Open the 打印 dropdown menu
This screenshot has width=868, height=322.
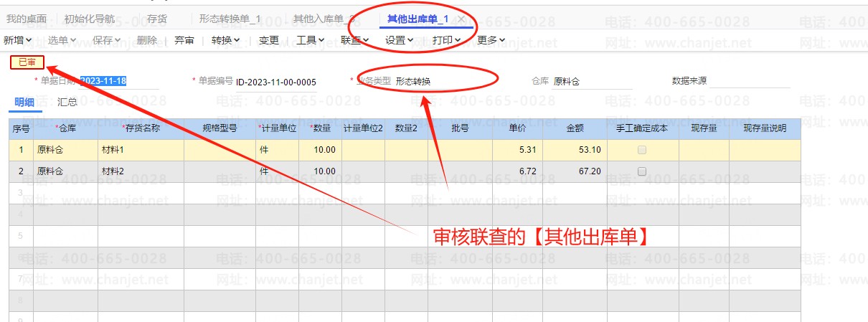pyautogui.click(x=446, y=40)
